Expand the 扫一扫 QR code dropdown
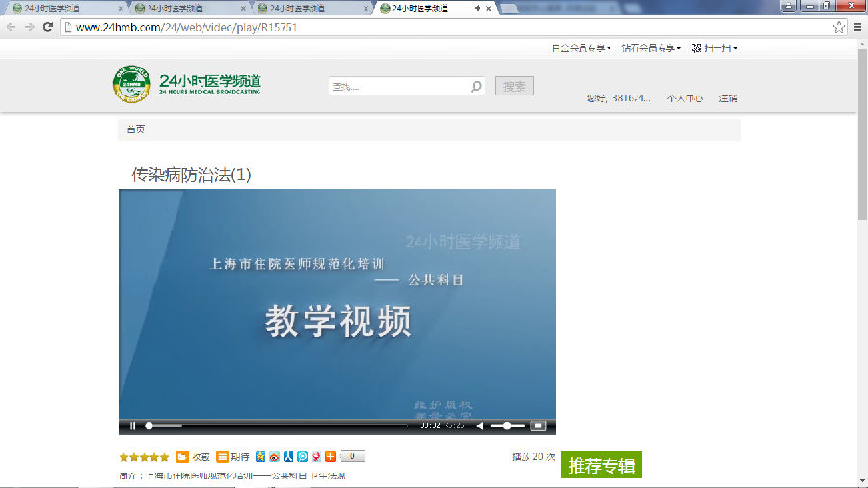Viewport: 868px width, 488px height. [714, 48]
